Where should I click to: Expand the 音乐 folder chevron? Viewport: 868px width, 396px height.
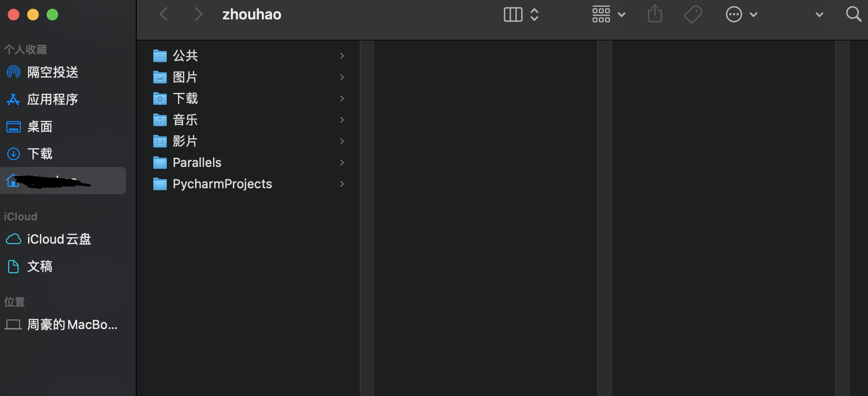tap(342, 120)
